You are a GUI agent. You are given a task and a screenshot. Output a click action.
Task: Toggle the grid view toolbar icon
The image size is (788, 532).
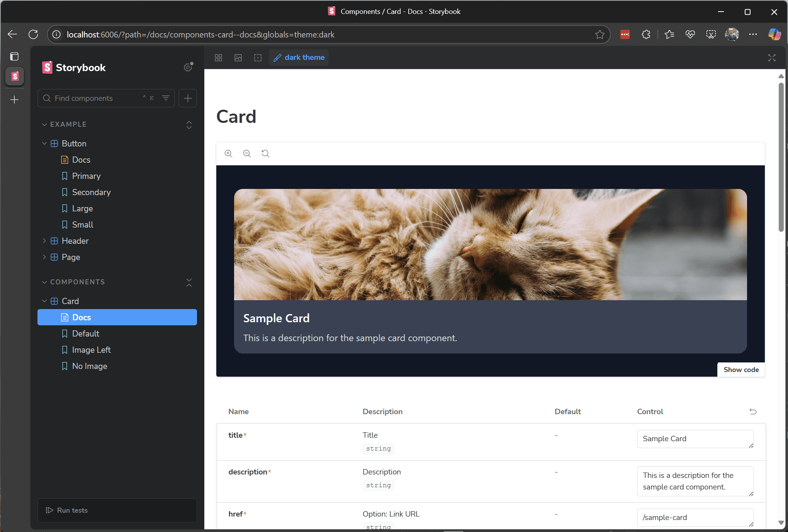click(218, 58)
